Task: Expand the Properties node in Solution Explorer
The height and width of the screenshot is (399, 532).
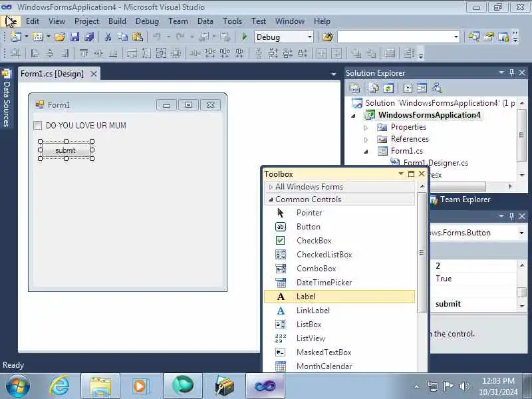Action: click(x=366, y=128)
